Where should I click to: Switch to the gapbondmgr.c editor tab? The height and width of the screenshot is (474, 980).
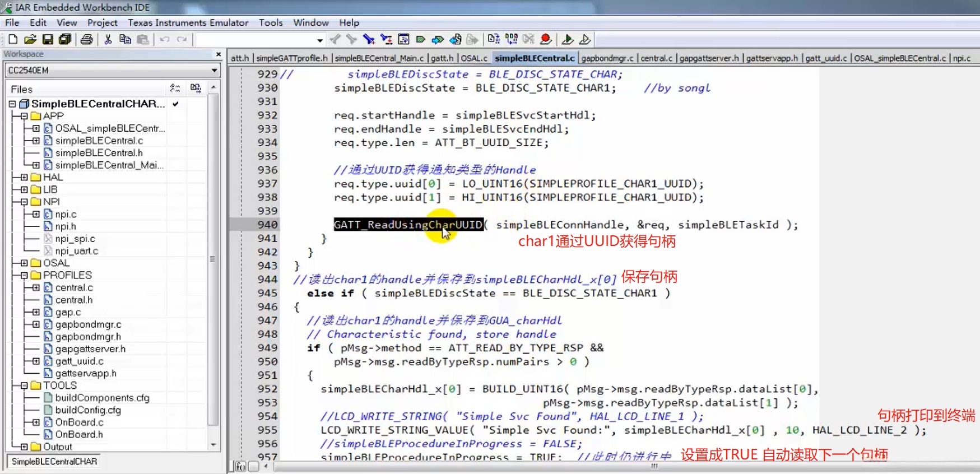[607, 58]
